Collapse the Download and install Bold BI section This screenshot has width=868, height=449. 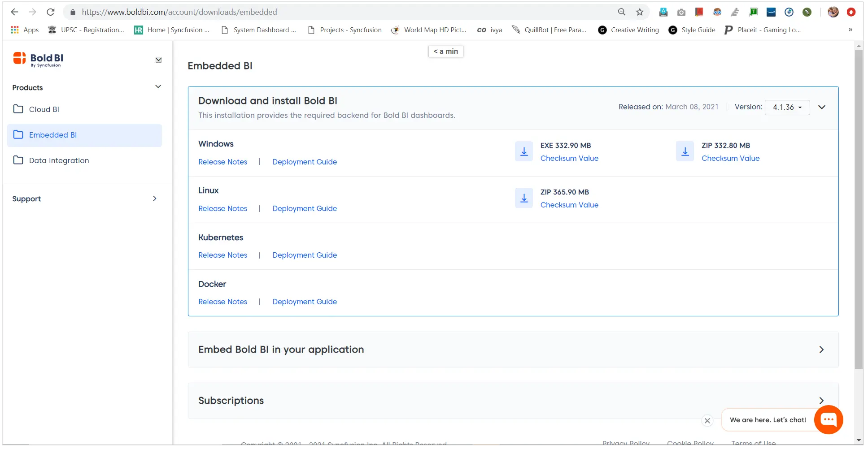pyautogui.click(x=821, y=107)
